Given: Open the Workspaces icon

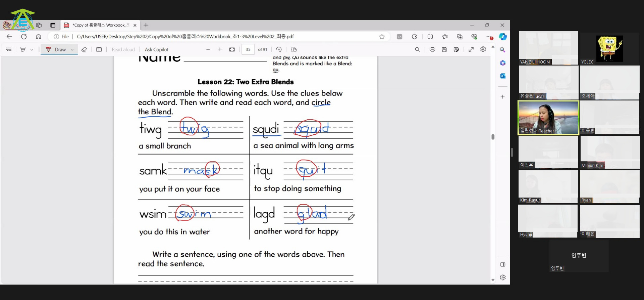Looking at the screenshot, I should [x=39, y=25].
